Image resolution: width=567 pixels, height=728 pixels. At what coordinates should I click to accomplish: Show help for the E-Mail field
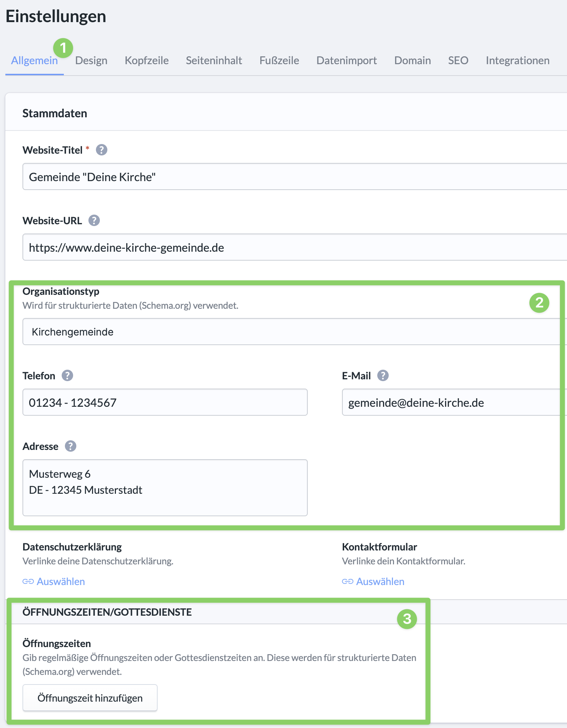pos(383,375)
